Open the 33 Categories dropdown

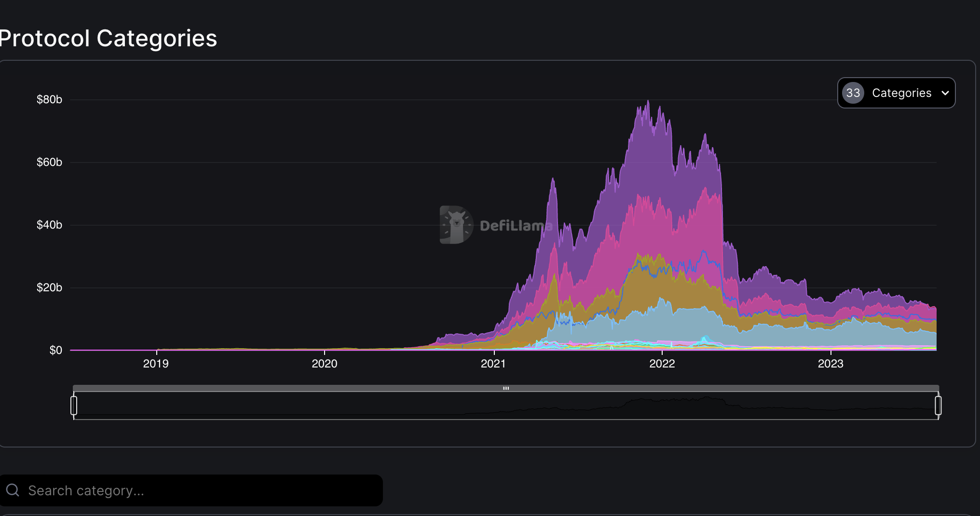[896, 93]
